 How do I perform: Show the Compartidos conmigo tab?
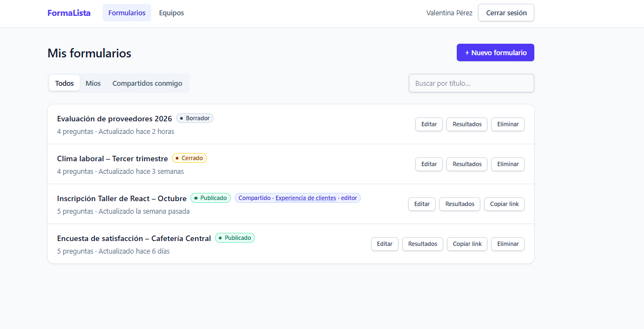click(147, 83)
